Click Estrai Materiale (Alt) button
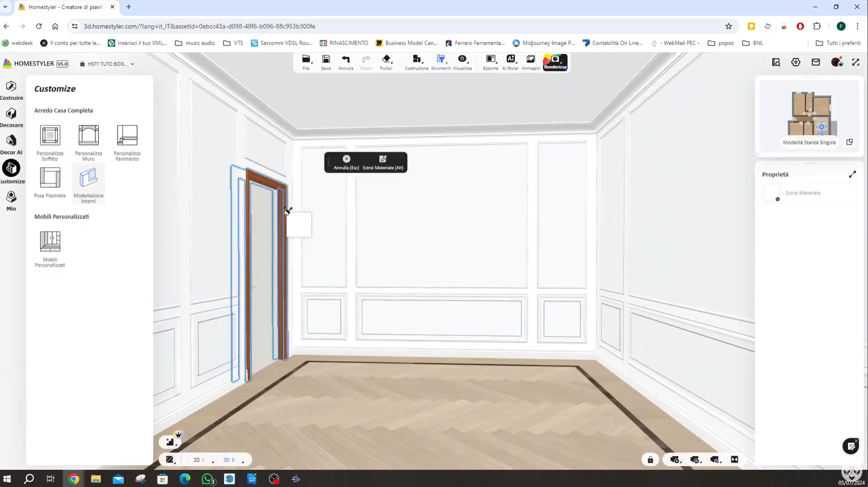 [x=383, y=162]
